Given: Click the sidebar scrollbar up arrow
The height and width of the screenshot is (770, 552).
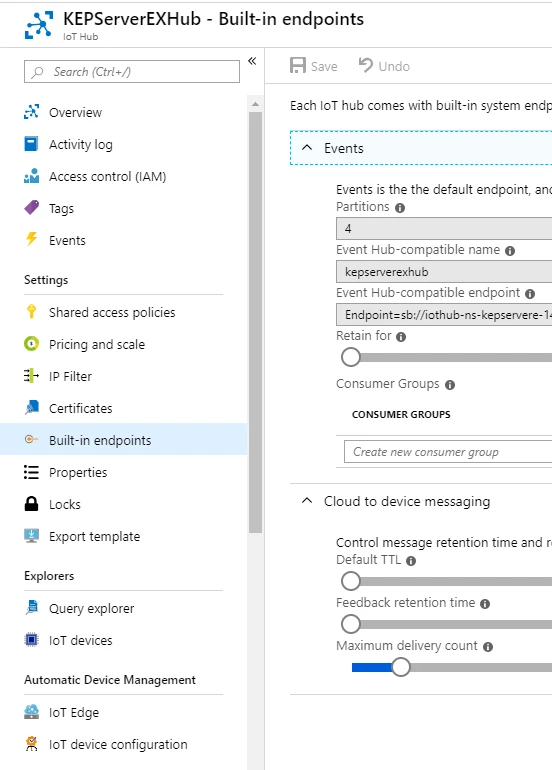Looking at the screenshot, I should (x=255, y=104).
